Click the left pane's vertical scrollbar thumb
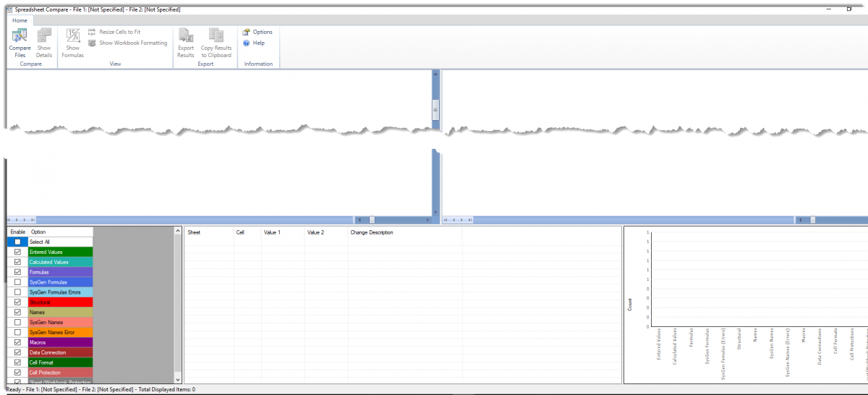 click(x=435, y=109)
